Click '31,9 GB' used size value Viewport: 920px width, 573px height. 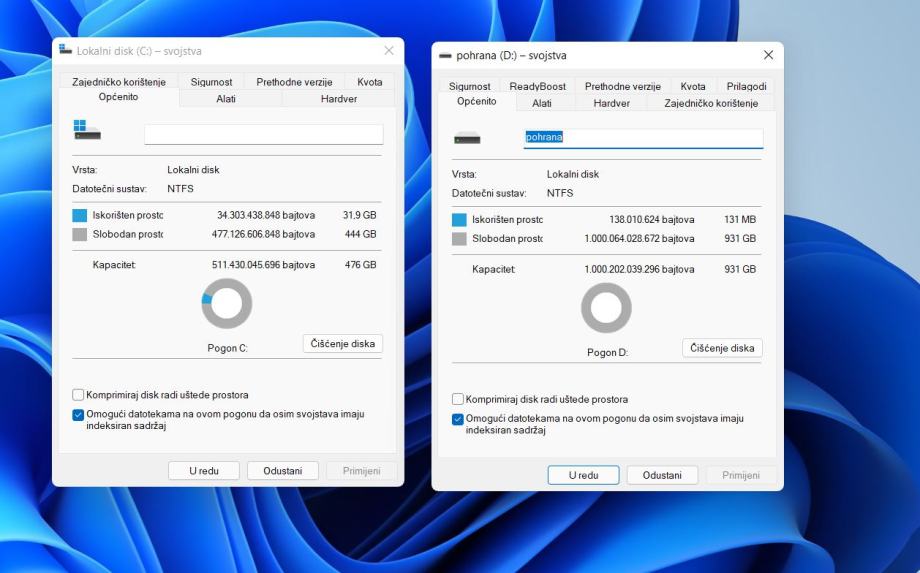(x=359, y=215)
